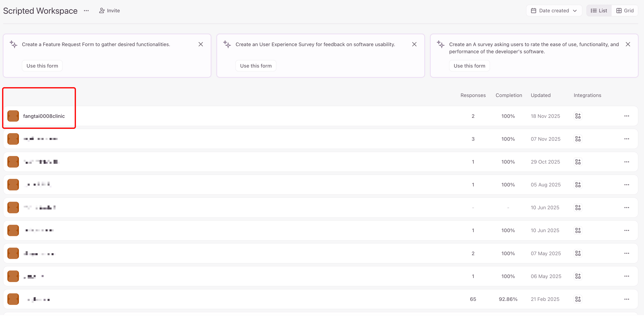The width and height of the screenshot is (644, 316).
Task: Open integrations for the fangtai0008clinic form
Action: click(x=578, y=116)
